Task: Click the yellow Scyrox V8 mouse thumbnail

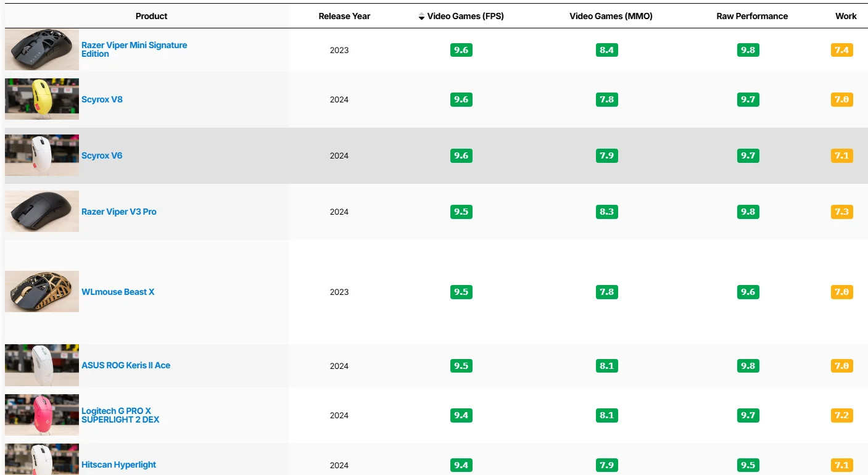Action: [x=42, y=99]
